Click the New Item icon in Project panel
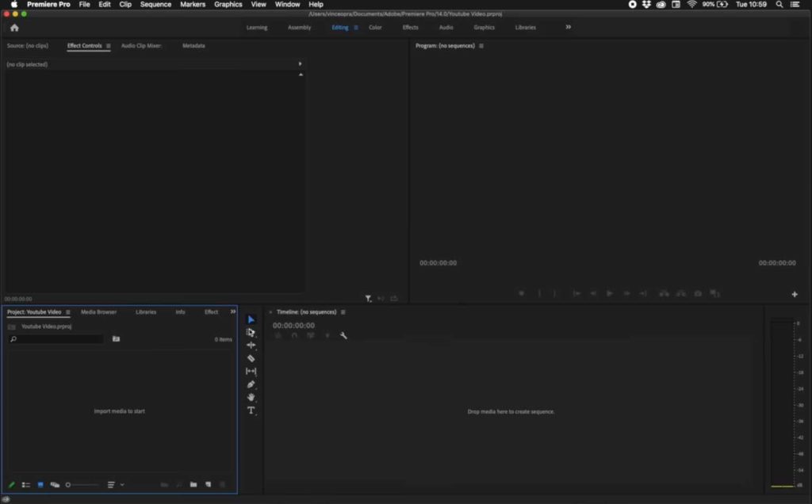Viewport: 812px width, 504px height. [209, 484]
